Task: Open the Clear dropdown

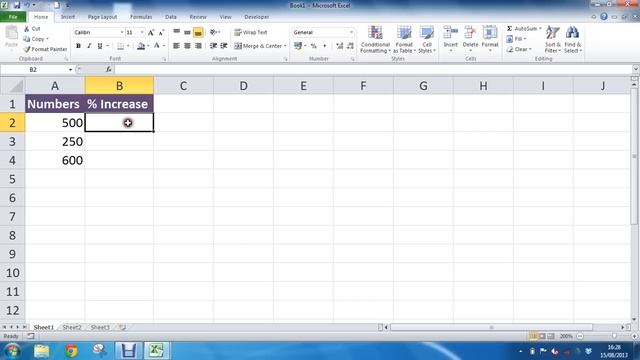Action: pyautogui.click(x=519, y=49)
